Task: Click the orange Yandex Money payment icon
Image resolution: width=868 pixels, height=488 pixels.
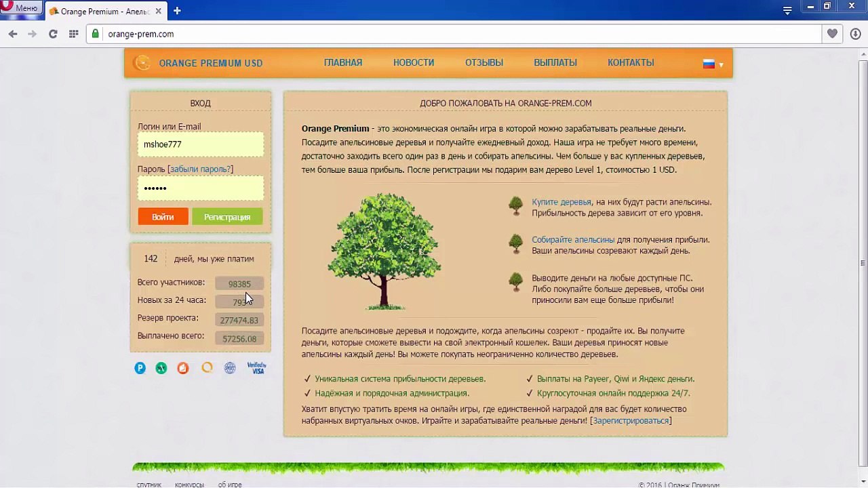Action: pyautogui.click(x=183, y=368)
